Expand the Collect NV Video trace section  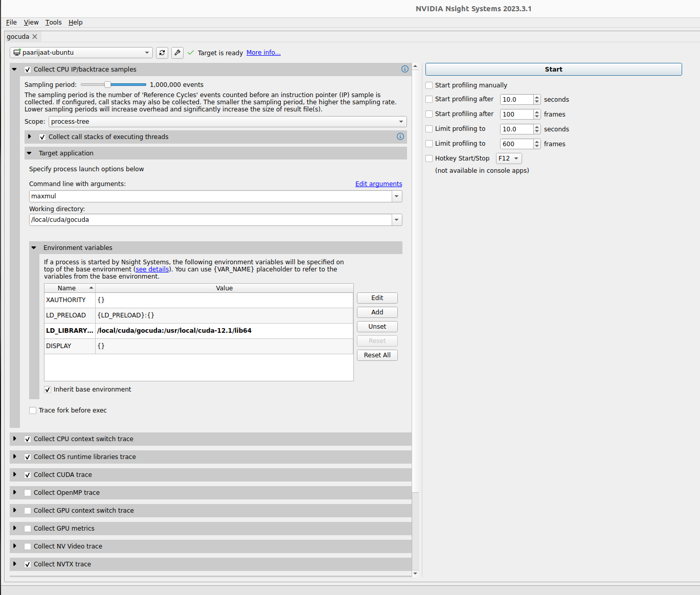[x=15, y=546]
